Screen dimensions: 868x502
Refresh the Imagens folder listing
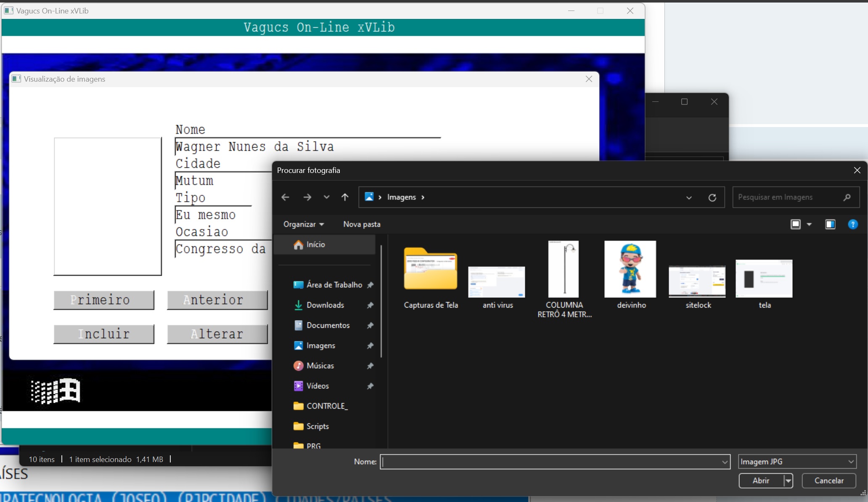[712, 197]
